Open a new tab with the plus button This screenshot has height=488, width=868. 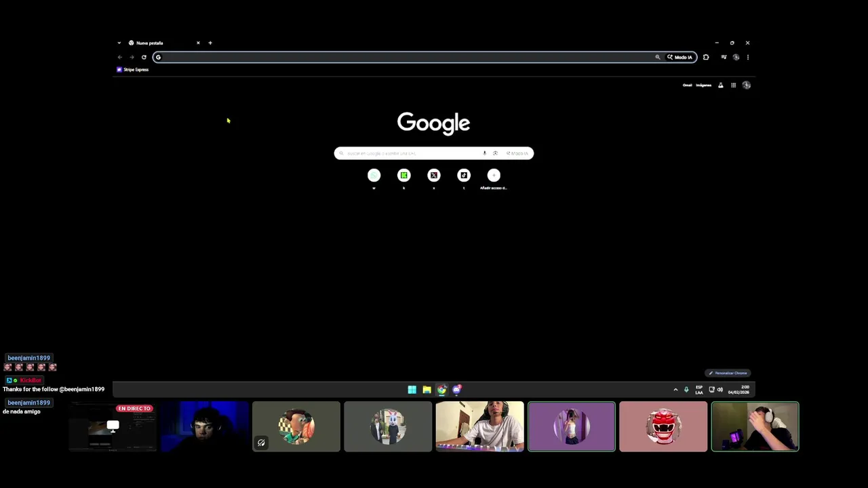(x=210, y=43)
